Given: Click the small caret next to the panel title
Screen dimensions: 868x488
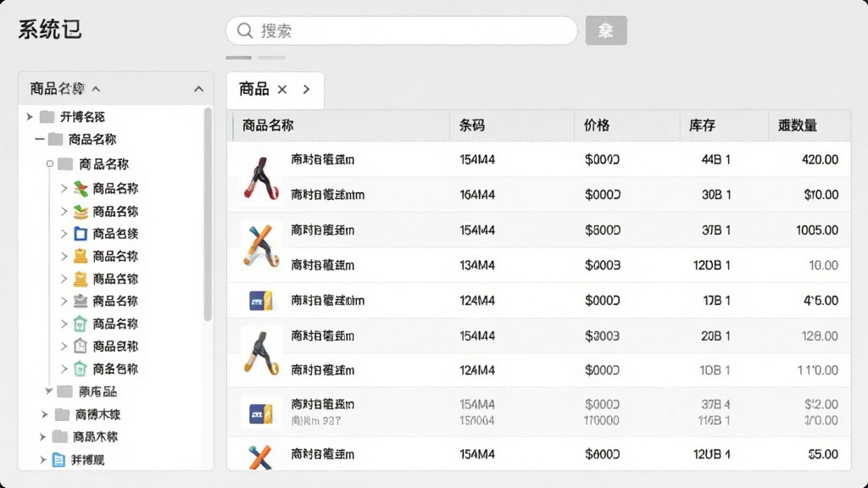Looking at the screenshot, I should pos(97,89).
